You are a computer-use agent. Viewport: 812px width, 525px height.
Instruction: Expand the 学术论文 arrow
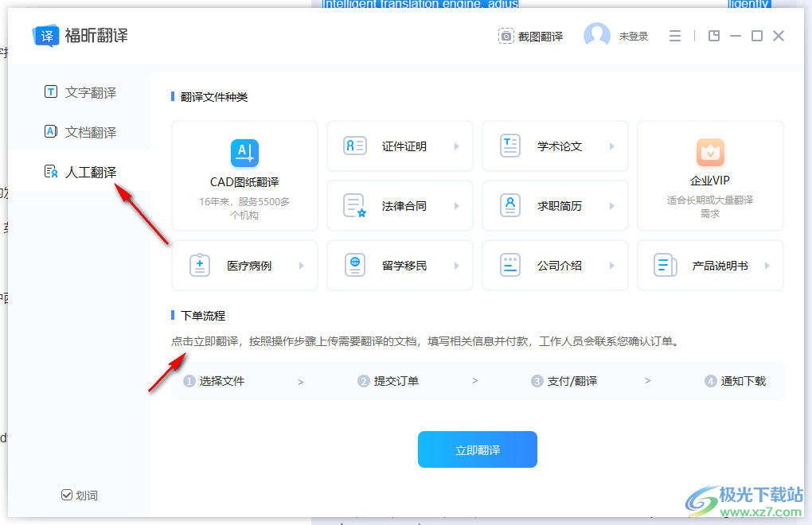(612, 146)
